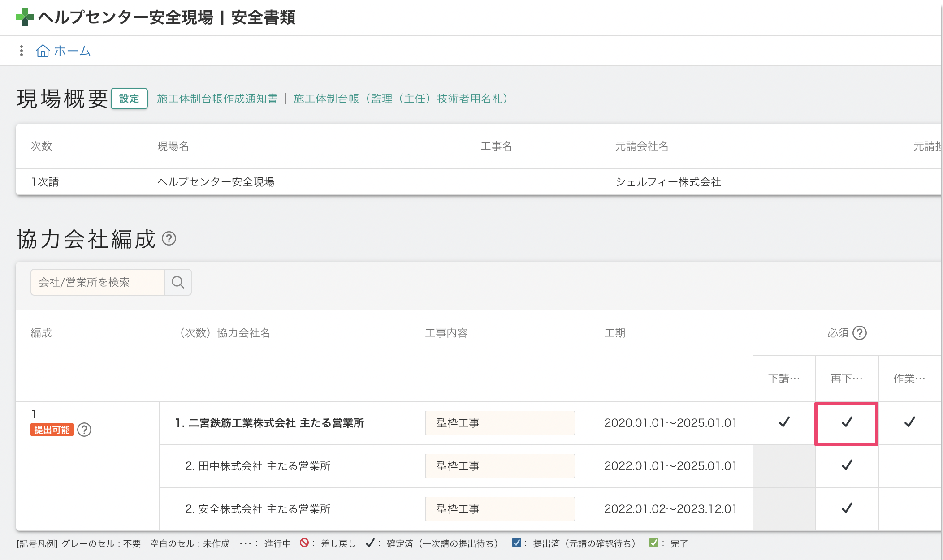Click 再下 checkmark for 田中株式会社 row
The image size is (943, 560).
point(847,465)
